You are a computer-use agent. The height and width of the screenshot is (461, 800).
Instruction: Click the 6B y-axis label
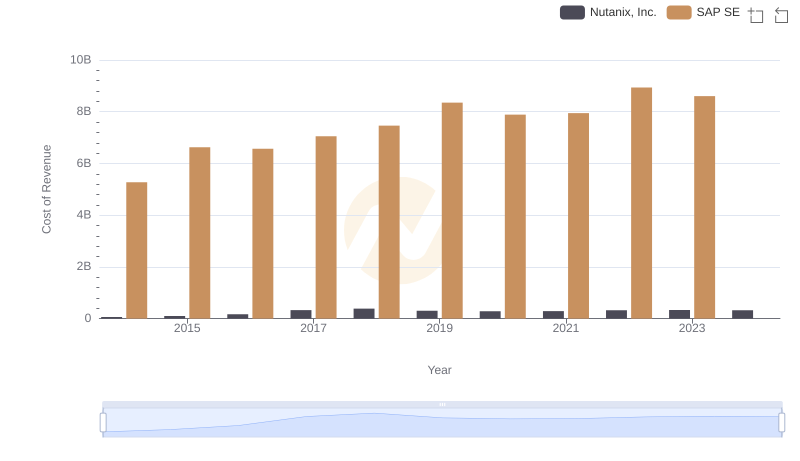(84, 163)
